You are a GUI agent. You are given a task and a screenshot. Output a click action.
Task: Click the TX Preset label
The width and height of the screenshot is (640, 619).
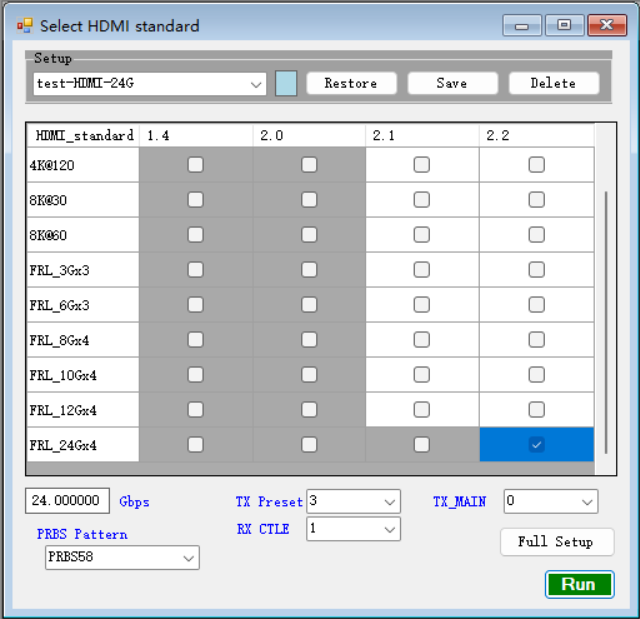(269, 501)
